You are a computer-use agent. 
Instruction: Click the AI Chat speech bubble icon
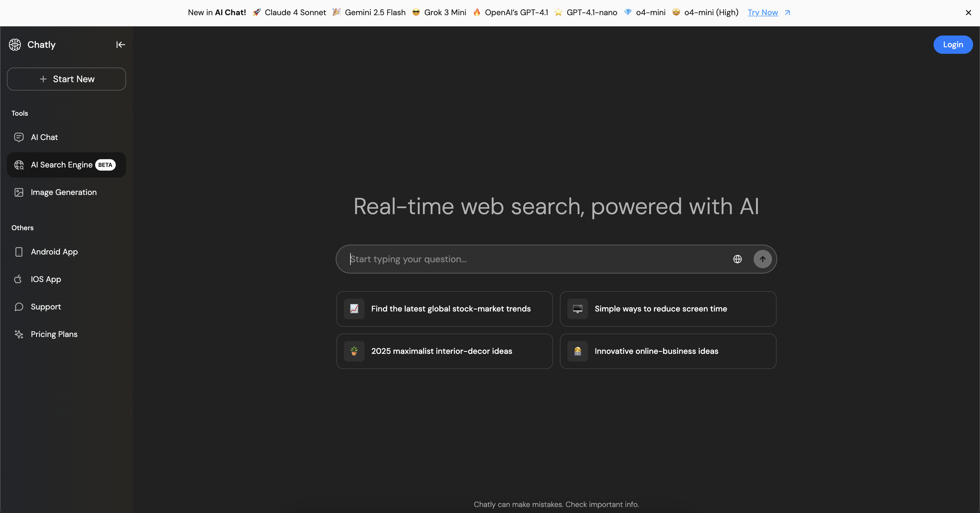click(19, 137)
